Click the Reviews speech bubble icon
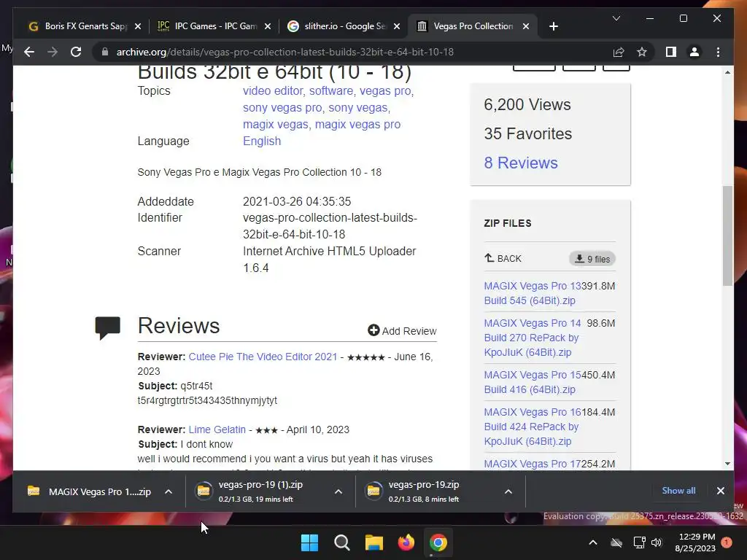747x560 pixels. [x=108, y=327]
